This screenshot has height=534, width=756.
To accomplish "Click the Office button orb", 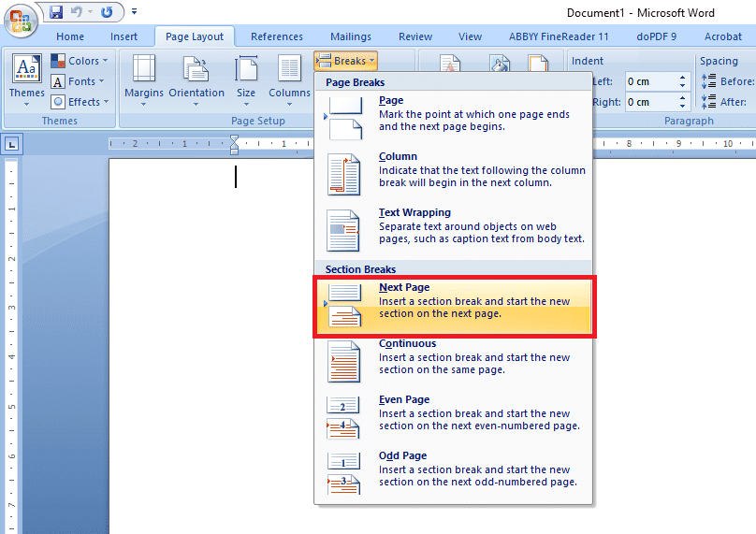I will [x=21, y=22].
